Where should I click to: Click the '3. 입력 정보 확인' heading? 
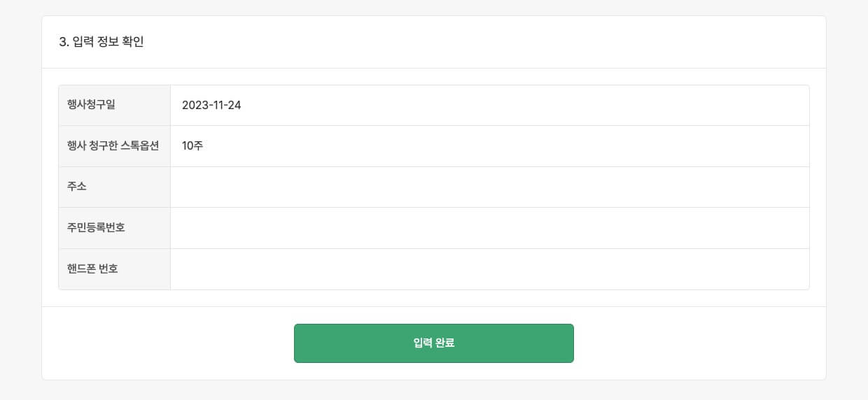coord(101,42)
